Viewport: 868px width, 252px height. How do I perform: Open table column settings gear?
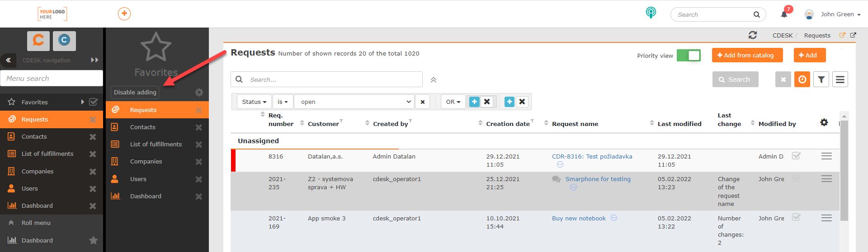tap(824, 122)
